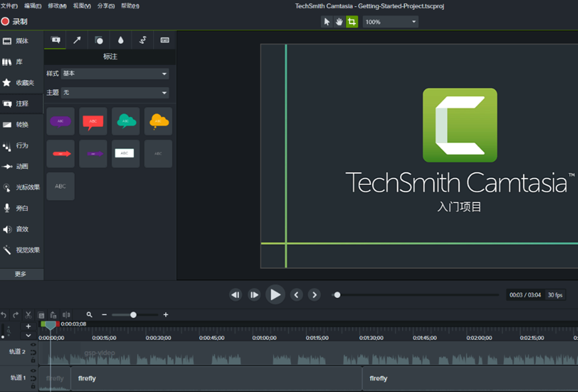This screenshot has width=578, height=392.
Task: Open the 旁白 (Voice narration) microphone panel
Action: pyautogui.click(x=21, y=208)
